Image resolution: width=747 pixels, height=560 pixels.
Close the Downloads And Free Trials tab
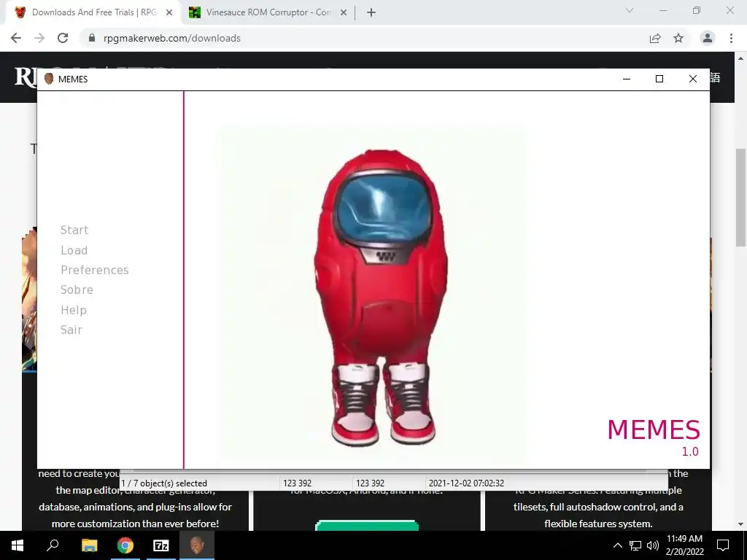[169, 13]
